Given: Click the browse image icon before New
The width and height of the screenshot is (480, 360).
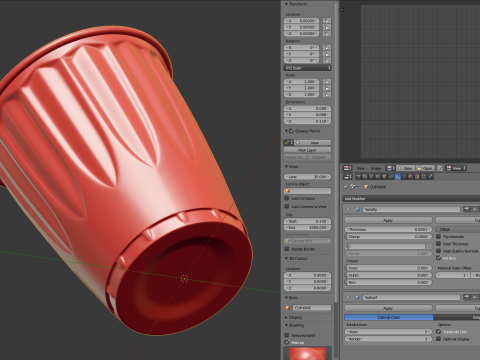Looking at the screenshot, I should [x=391, y=168].
